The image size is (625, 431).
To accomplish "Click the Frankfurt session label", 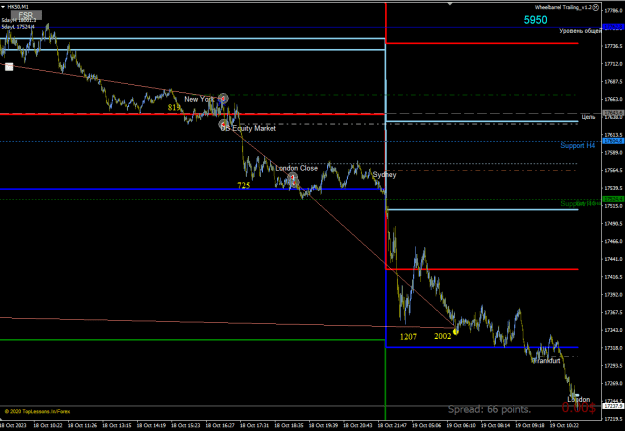I will coord(547,361).
